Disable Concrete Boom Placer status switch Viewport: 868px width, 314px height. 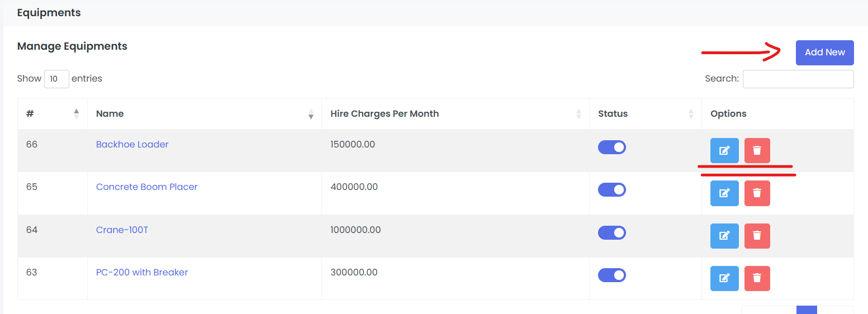[611, 189]
